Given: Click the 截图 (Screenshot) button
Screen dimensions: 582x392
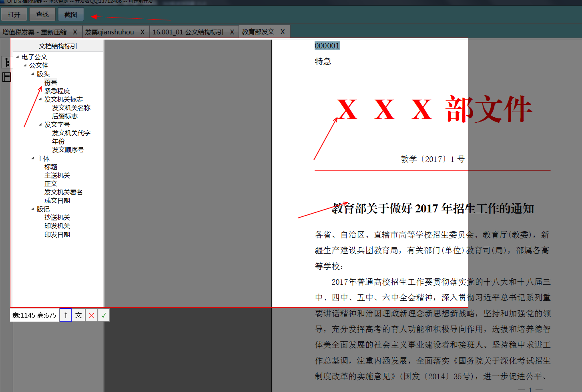Looking at the screenshot, I should (x=71, y=14).
